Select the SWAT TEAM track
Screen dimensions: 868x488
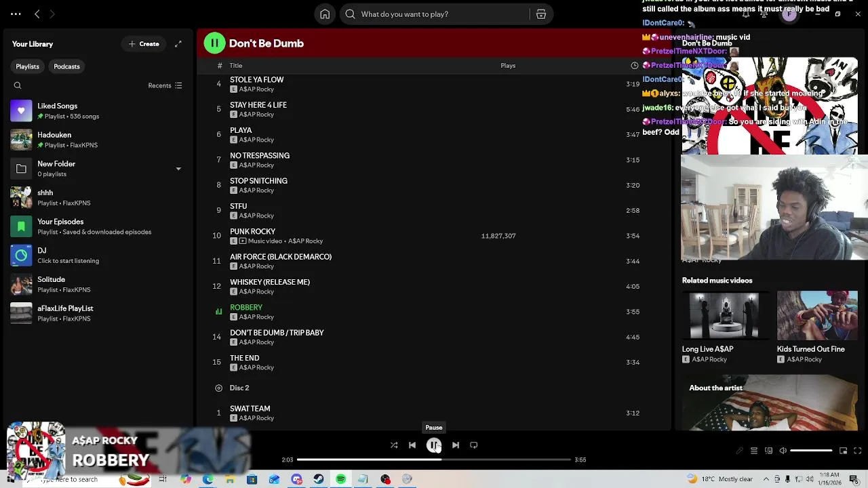click(x=434, y=413)
